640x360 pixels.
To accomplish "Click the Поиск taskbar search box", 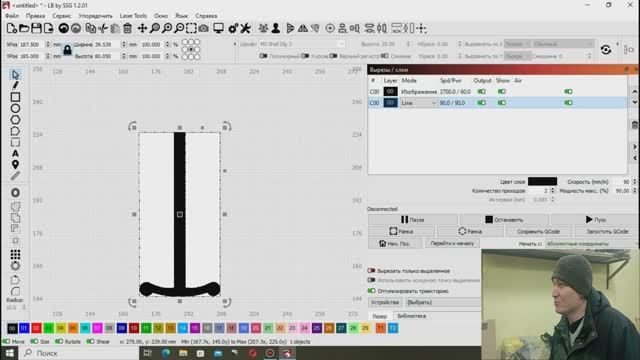I will coord(80,353).
